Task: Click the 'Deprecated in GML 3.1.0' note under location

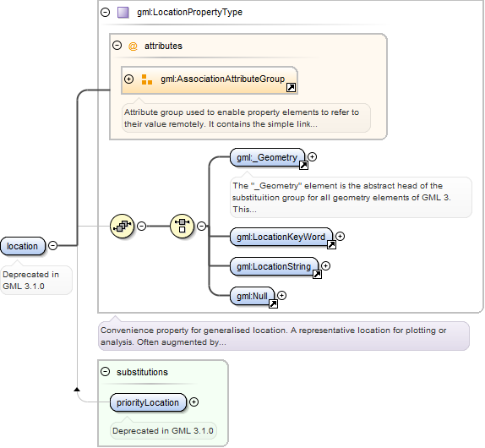Action: coord(36,280)
